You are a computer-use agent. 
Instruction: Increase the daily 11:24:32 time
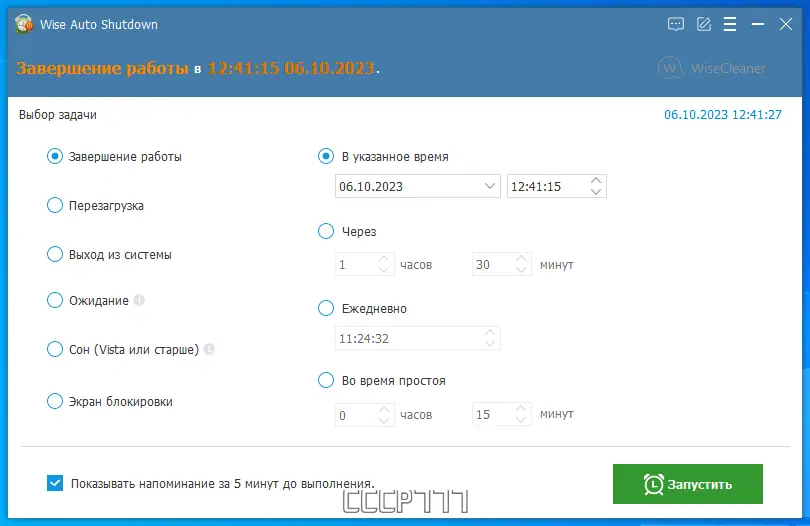click(x=490, y=333)
